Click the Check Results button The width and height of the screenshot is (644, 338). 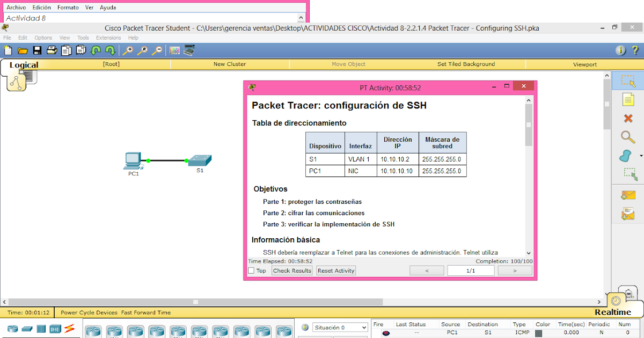pos(291,270)
